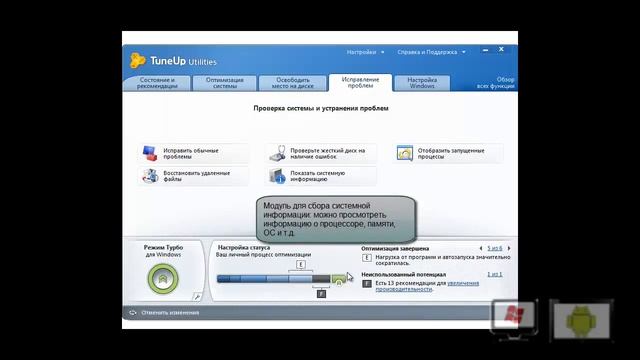The width and height of the screenshot is (640, 360).
Task: Open 'Обзор всех функций' overview
Action: pyautogui.click(x=496, y=83)
